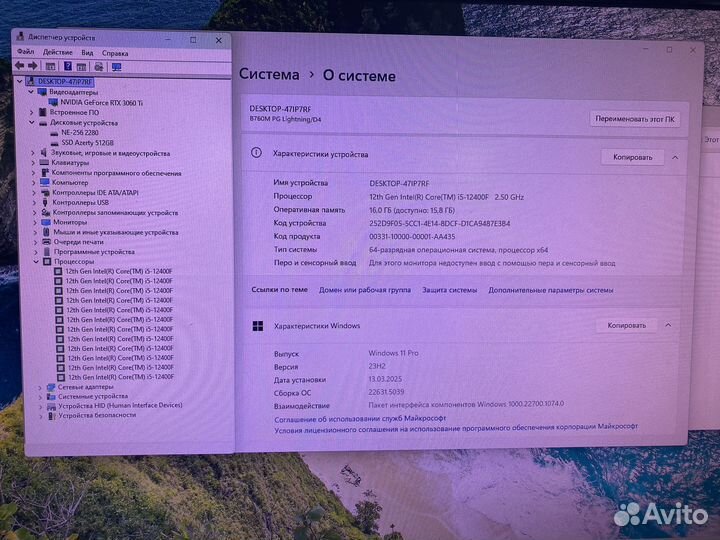720x540 pixels.
Task: Collapse the Дисковые устройства category
Action: (x=32, y=122)
